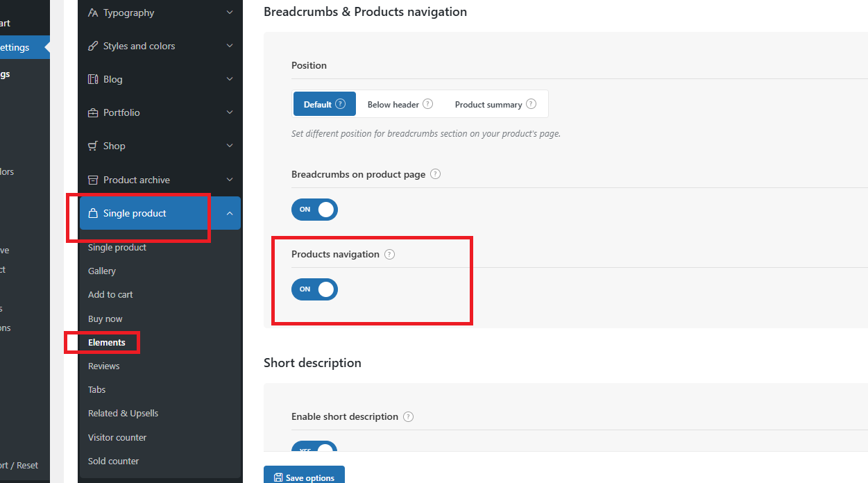Image resolution: width=868 pixels, height=483 pixels.
Task: Click the Position setting label
Action: [309, 65]
